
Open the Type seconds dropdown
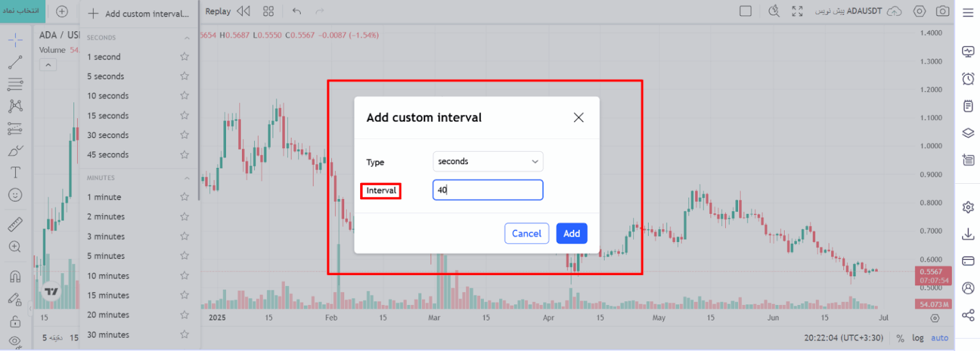tap(488, 161)
